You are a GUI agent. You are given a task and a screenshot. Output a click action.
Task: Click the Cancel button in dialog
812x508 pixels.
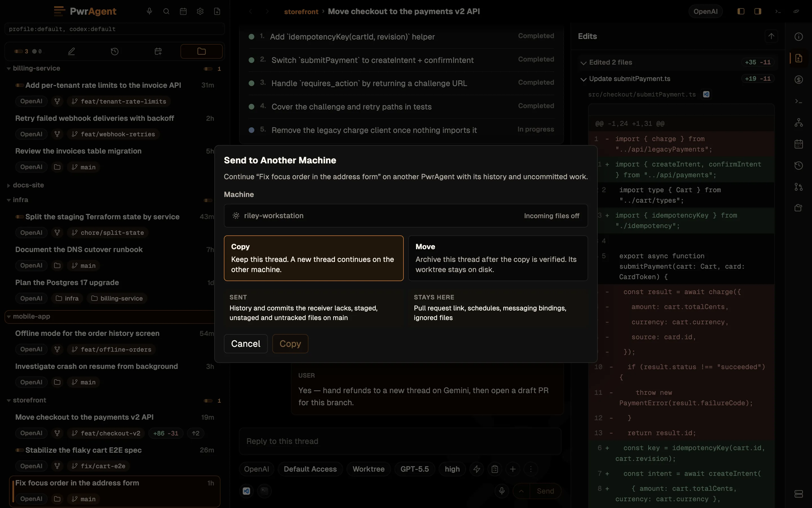coord(246,344)
